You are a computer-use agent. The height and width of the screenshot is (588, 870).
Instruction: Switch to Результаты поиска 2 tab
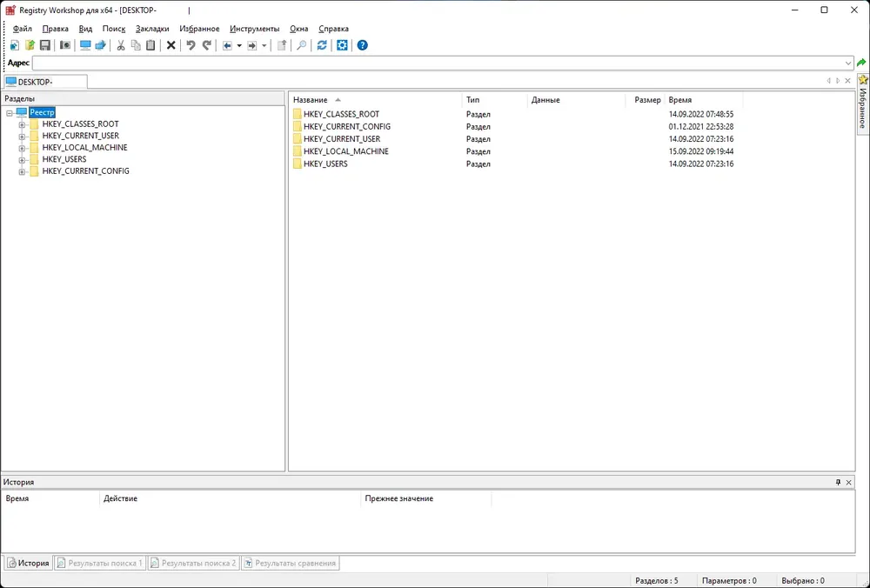point(194,563)
